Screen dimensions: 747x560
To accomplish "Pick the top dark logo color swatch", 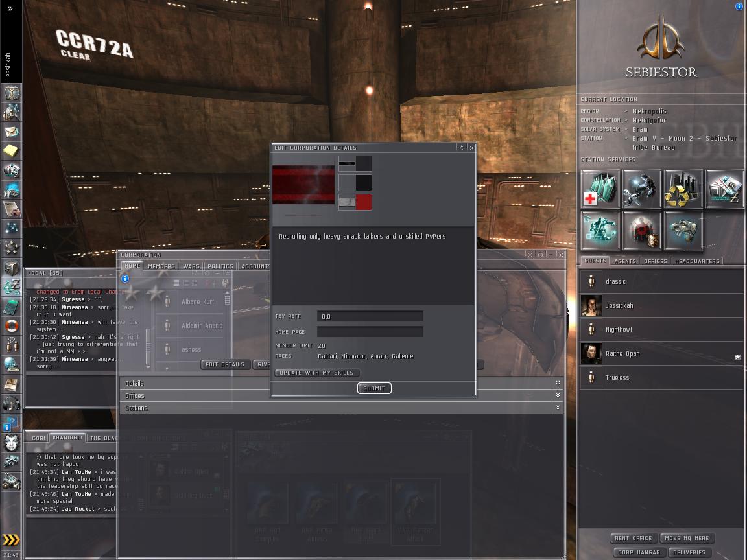I will [x=364, y=163].
